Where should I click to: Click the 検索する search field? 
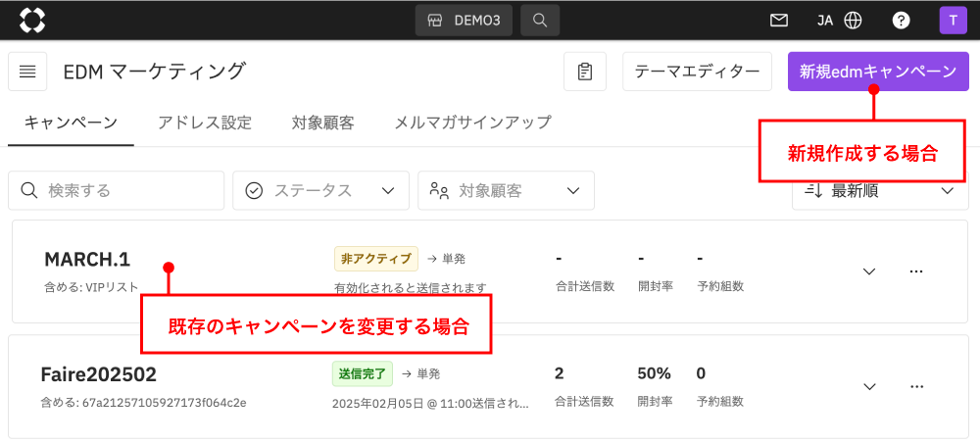[117, 190]
